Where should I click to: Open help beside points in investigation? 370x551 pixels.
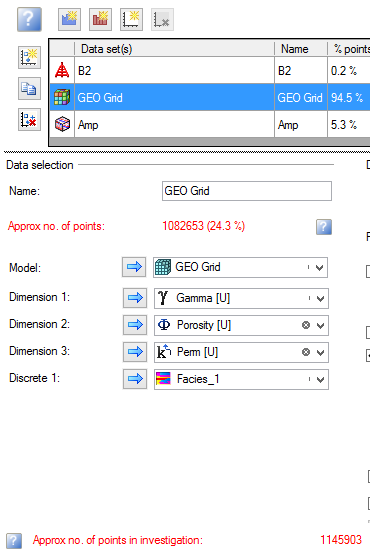coord(14,540)
